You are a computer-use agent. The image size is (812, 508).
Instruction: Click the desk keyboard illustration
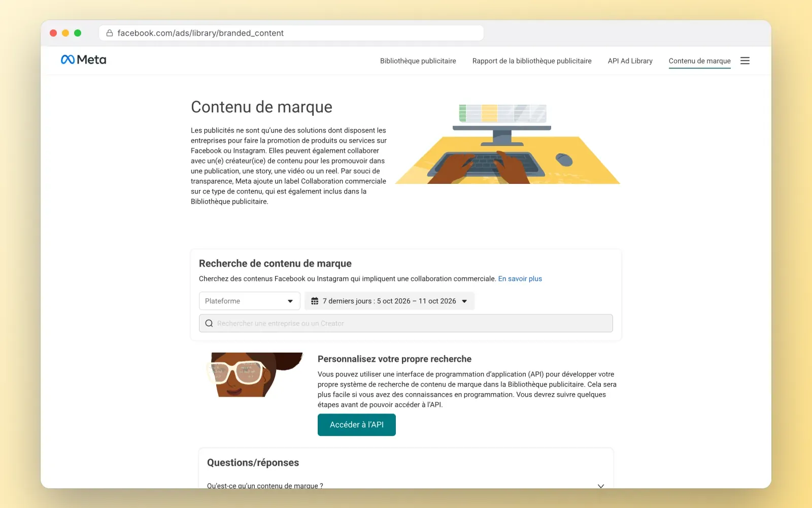coord(507,144)
